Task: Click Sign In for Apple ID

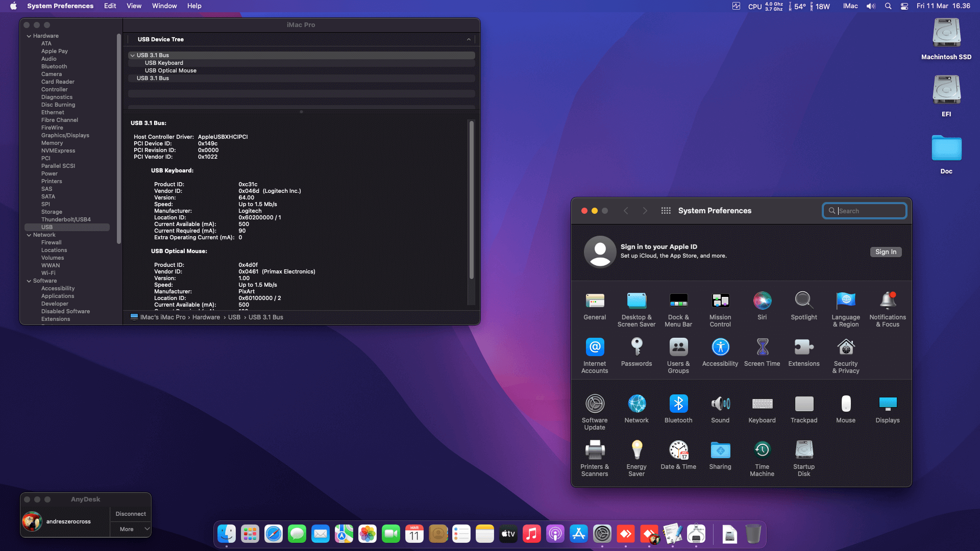Action: [886, 252]
